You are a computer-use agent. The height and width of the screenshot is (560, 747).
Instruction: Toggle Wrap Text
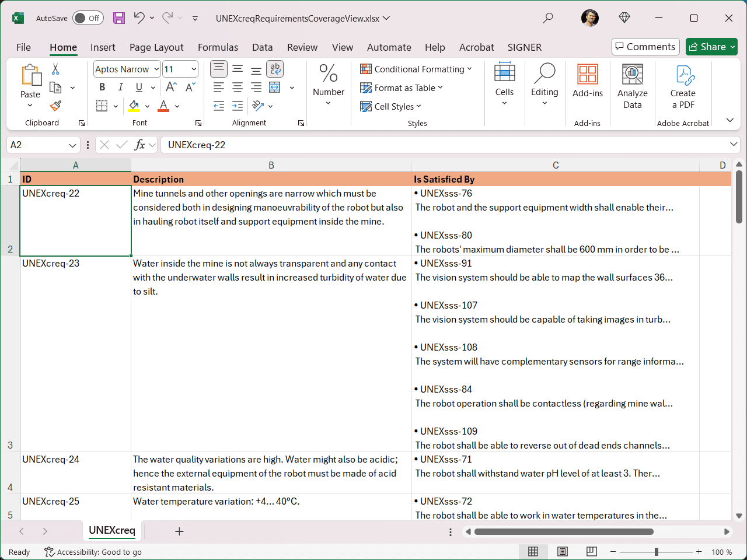click(275, 69)
